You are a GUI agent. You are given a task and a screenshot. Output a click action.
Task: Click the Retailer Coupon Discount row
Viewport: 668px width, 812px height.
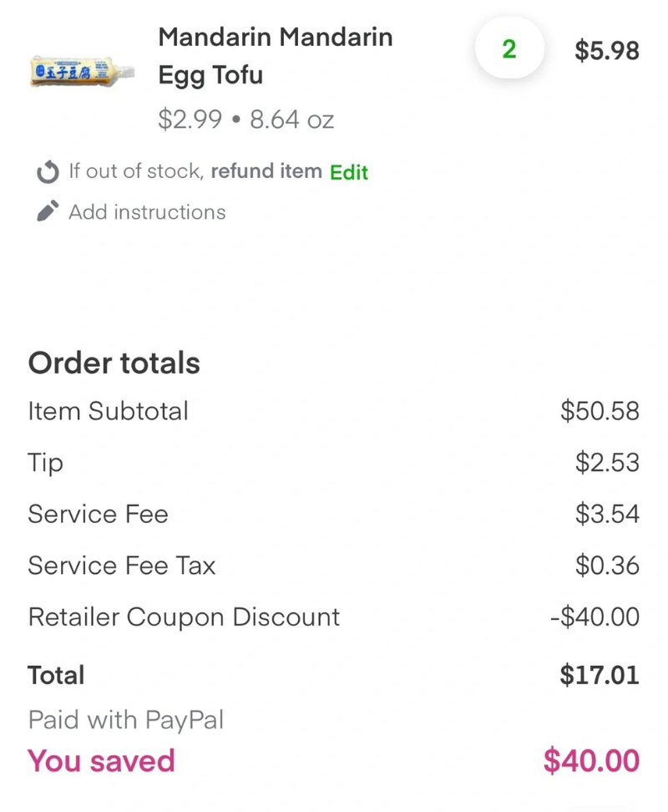(334, 617)
